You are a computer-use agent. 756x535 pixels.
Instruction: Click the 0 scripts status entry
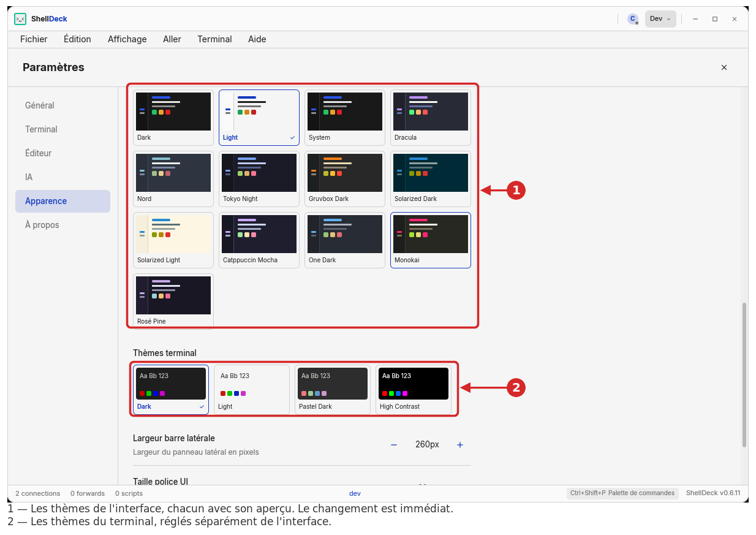click(x=129, y=493)
